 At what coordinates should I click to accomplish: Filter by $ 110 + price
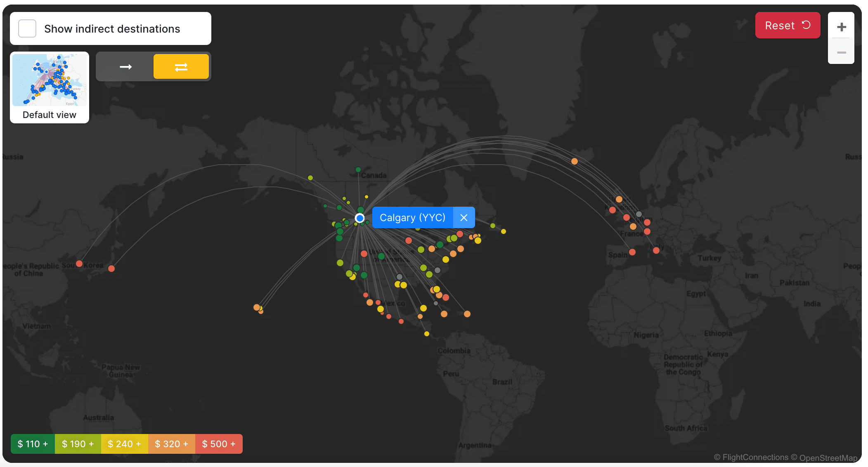[x=33, y=444]
